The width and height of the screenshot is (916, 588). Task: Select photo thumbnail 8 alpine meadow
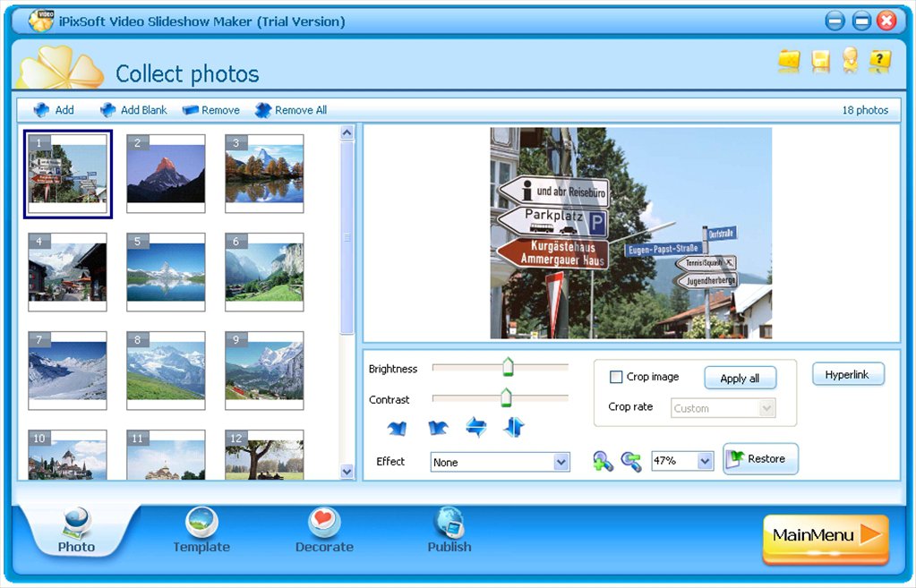click(166, 371)
